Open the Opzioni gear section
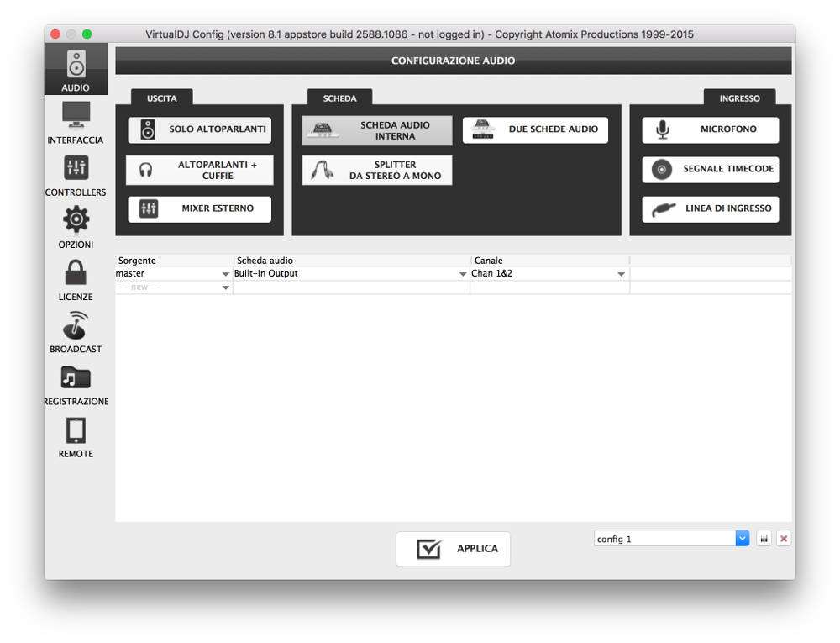Screen dimensions: 840x643 (76, 227)
